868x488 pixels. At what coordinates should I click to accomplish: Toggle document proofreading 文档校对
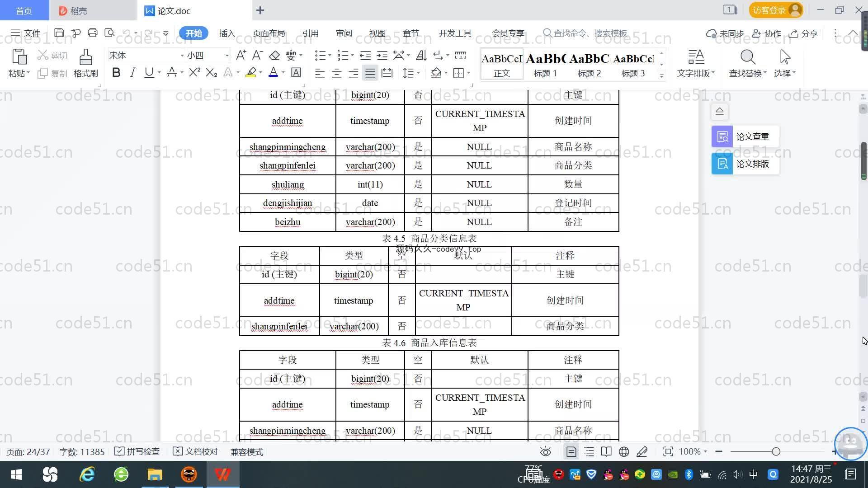(195, 452)
